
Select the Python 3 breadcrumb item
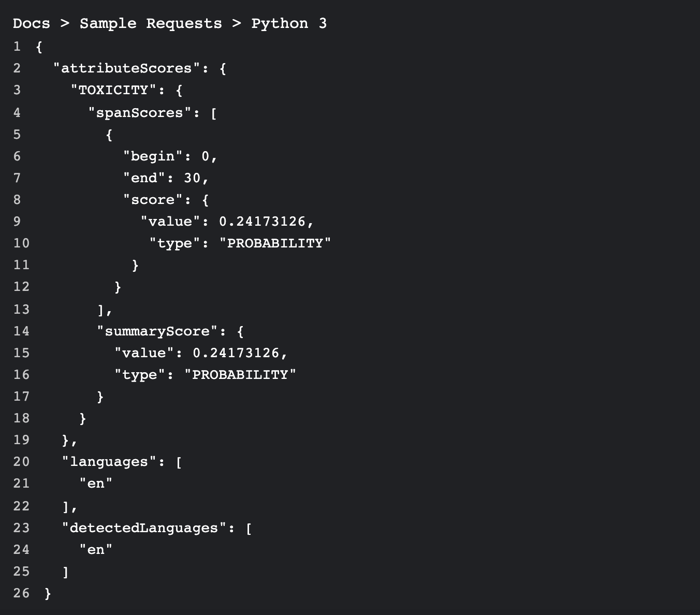coord(289,23)
